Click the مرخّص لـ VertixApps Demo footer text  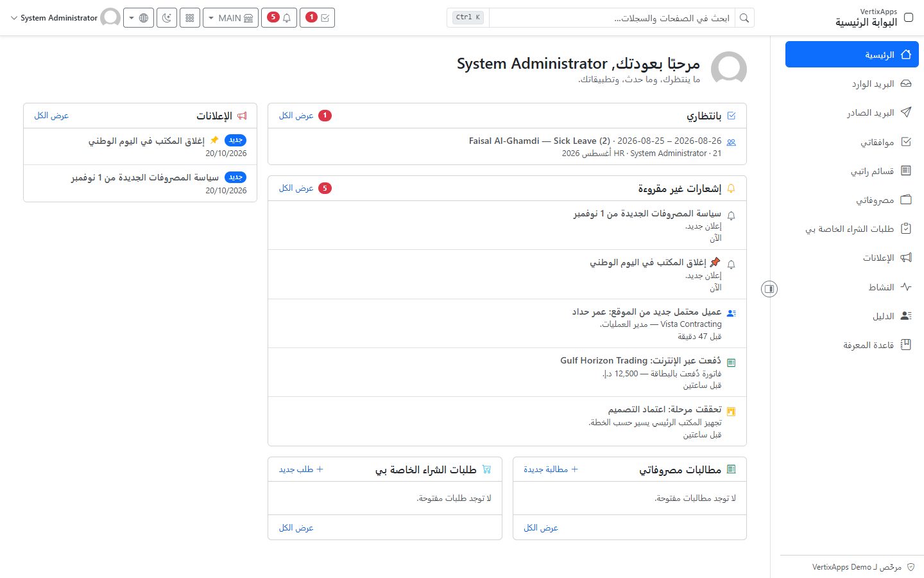coord(857,567)
